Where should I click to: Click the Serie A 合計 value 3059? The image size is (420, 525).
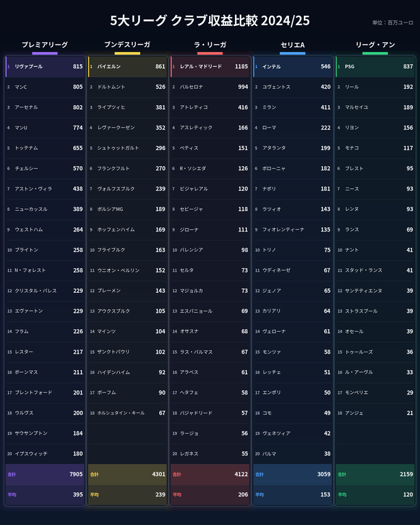[324, 474]
